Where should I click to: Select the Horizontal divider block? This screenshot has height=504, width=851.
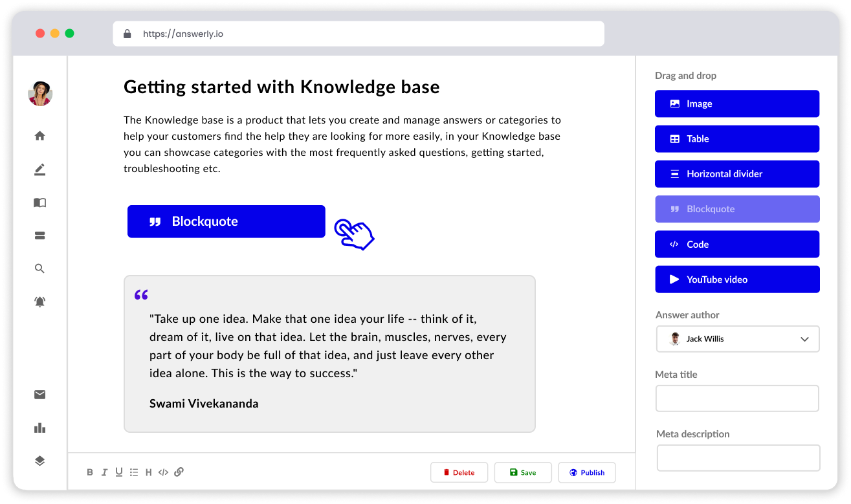click(x=737, y=174)
